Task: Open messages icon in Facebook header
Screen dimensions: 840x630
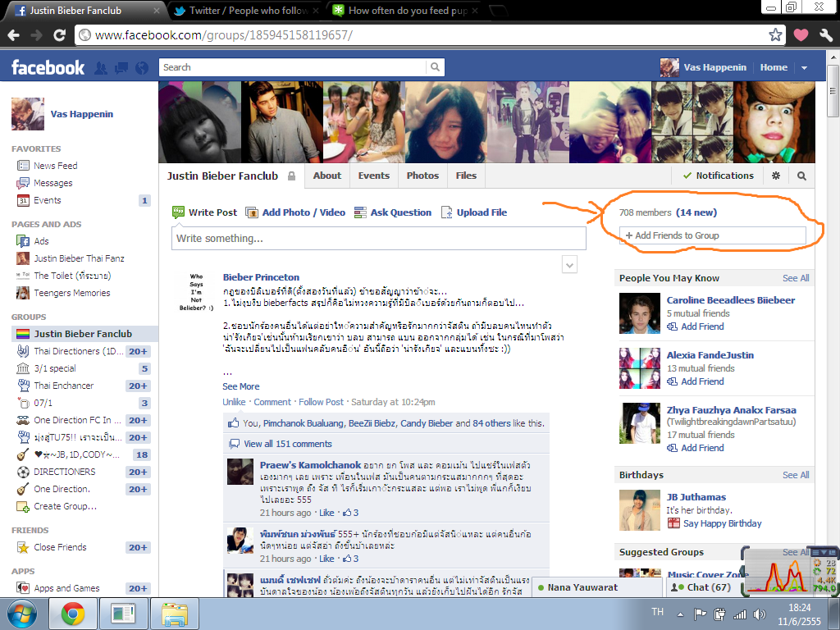Action: click(x=121, y=67)
